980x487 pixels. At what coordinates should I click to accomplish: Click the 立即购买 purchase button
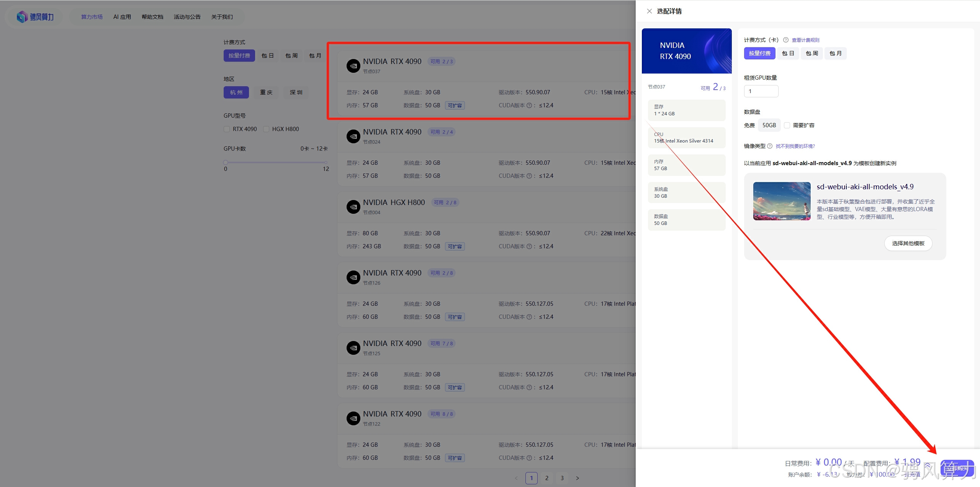[957, 468]
